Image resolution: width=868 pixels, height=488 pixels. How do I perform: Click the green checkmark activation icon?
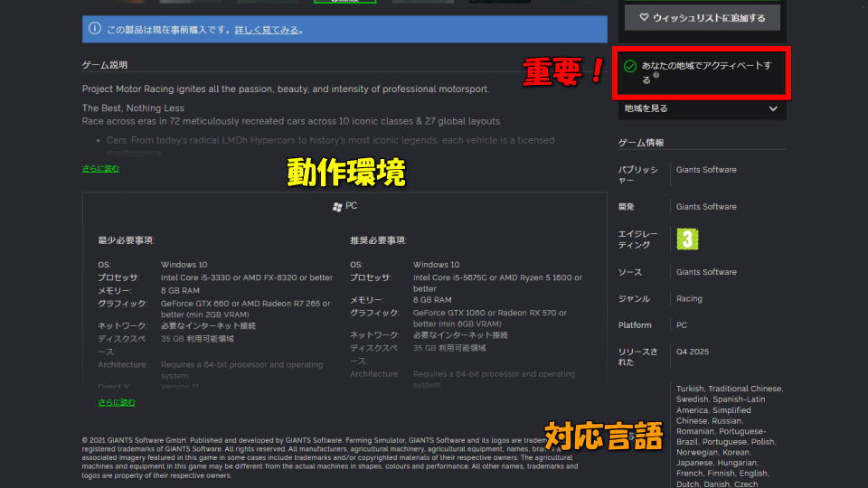click(630, 66)
